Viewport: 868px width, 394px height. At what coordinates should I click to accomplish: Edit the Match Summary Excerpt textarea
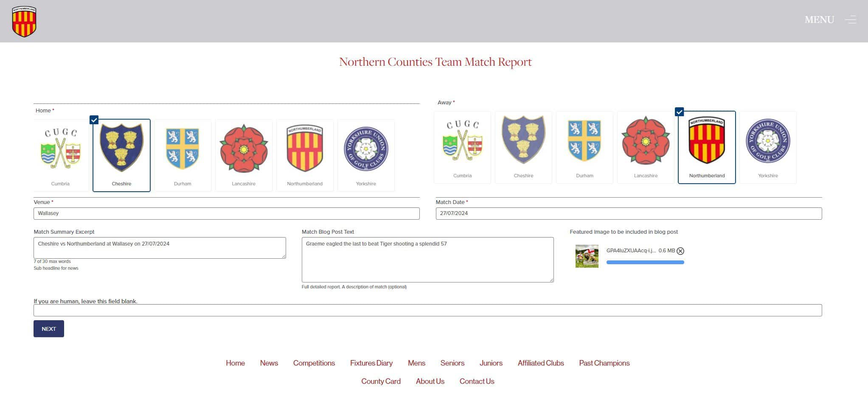(160, 248)
